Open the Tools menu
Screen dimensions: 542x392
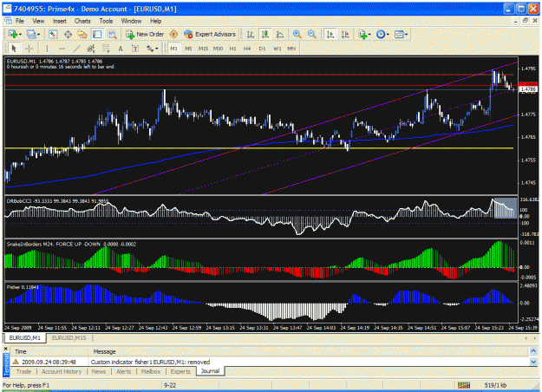pyautogui.click(x=106, y=21)
